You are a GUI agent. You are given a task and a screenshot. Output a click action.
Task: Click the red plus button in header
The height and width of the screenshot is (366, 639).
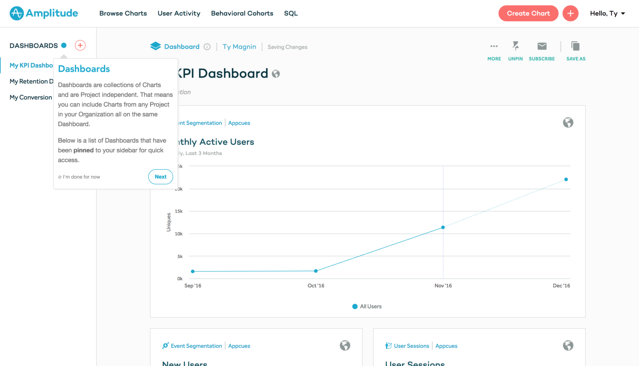pyautogui.click(x=570, y=13)
